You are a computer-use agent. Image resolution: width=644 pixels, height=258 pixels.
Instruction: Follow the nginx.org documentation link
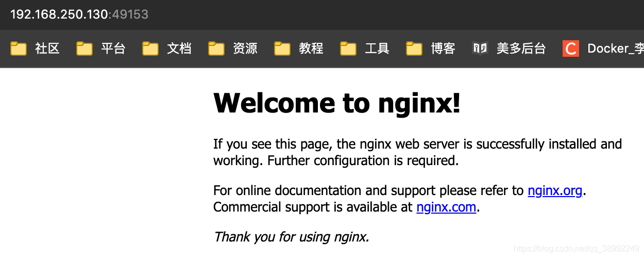coord(555,191)
